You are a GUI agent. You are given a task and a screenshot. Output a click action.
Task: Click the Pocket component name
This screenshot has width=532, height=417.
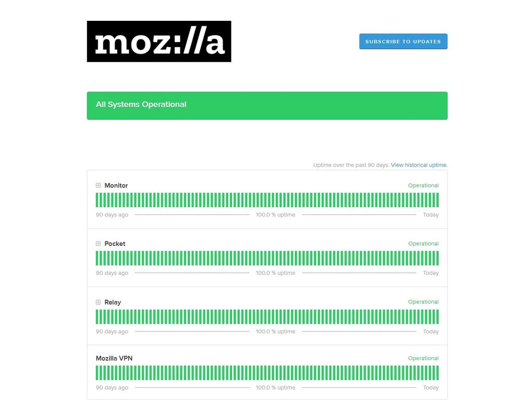click(115, 244)
